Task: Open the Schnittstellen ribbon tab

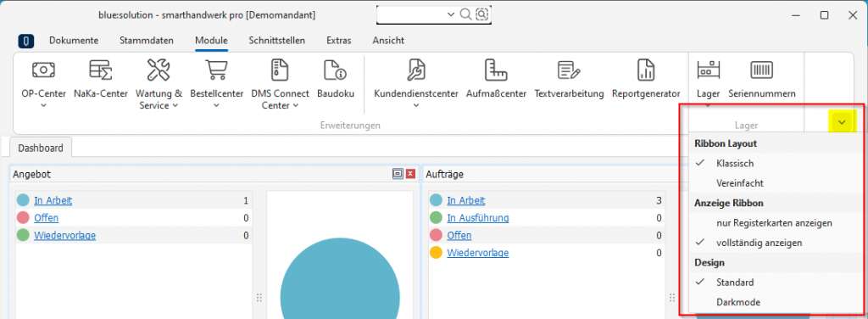Action: (x=277, y=41)
